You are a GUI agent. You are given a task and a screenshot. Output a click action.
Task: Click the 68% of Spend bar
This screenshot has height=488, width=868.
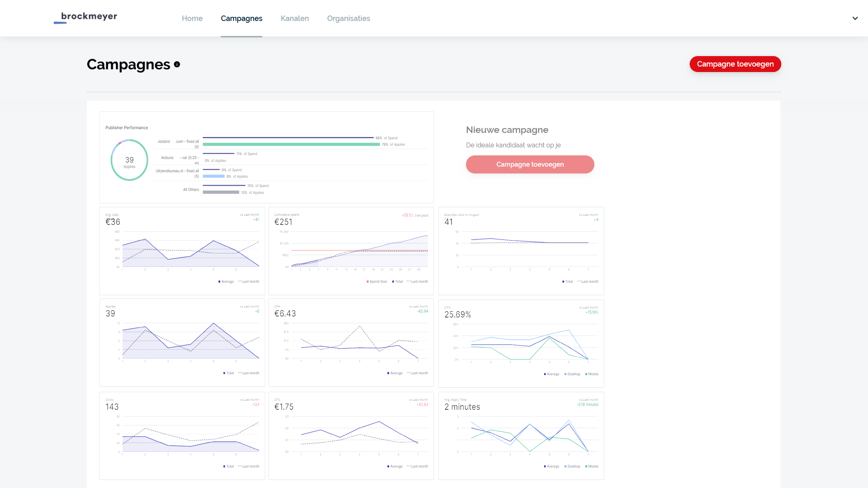click(x=288, y=138)
